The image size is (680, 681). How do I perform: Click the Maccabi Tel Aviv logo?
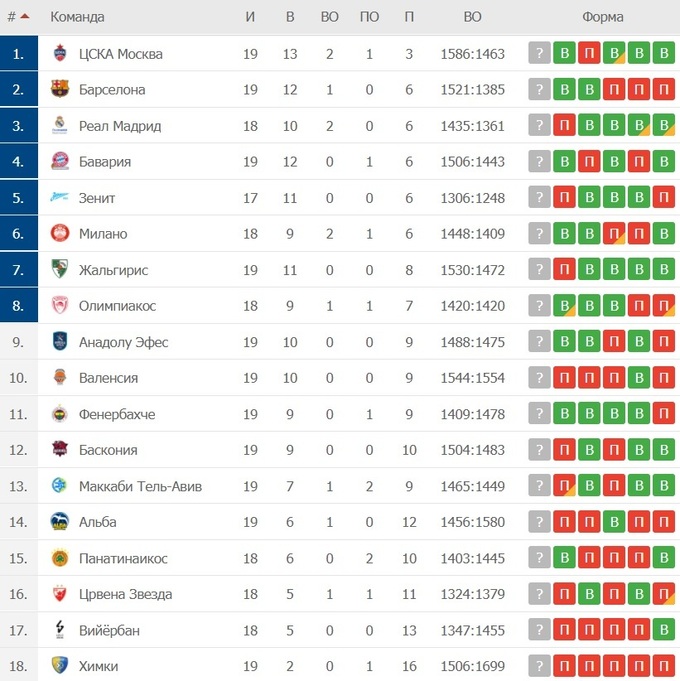[60, 486]
